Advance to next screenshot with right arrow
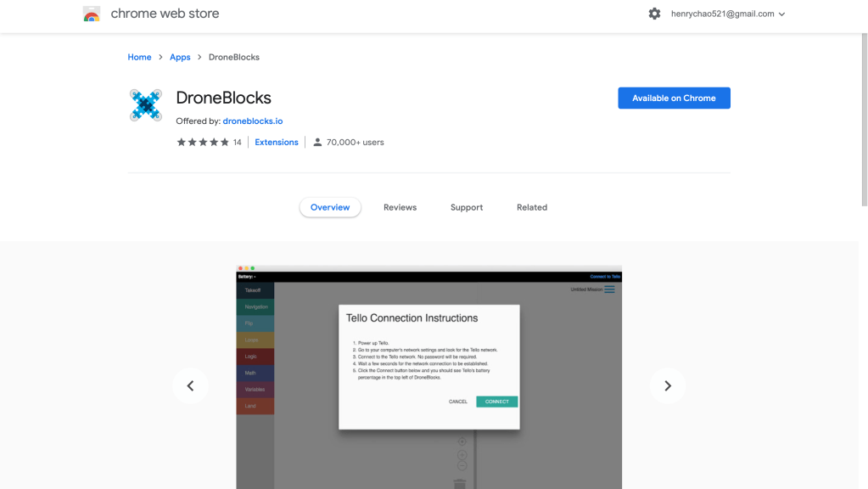868x489 pixels. (x=667, y=386)
